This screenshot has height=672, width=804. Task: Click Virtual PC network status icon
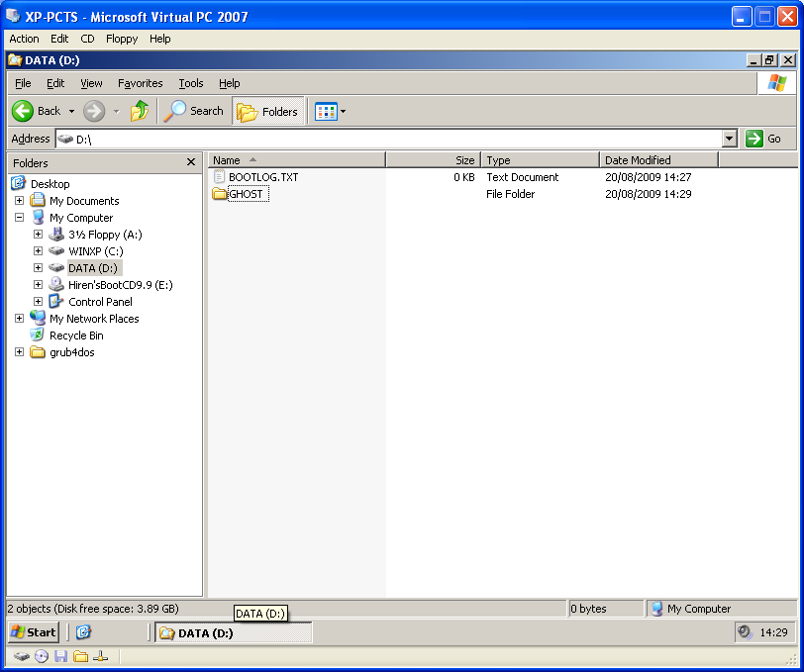pos(101,656)
